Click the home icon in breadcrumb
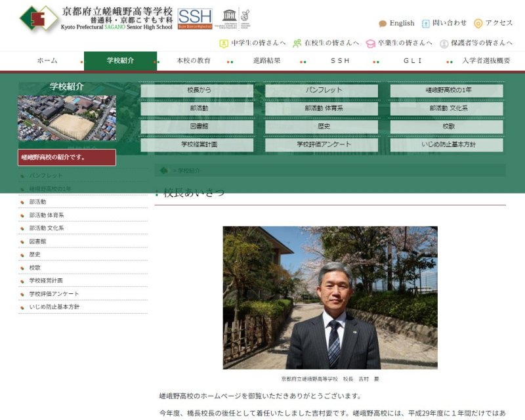This screenshot has height=420, width=525. pyautogui.click(x=164, y=170)
